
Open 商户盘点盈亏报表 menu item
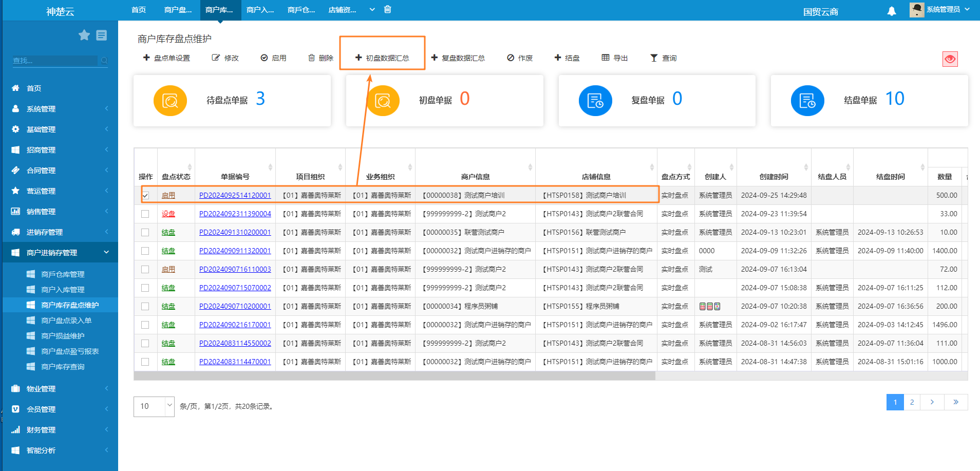(70, 351)
